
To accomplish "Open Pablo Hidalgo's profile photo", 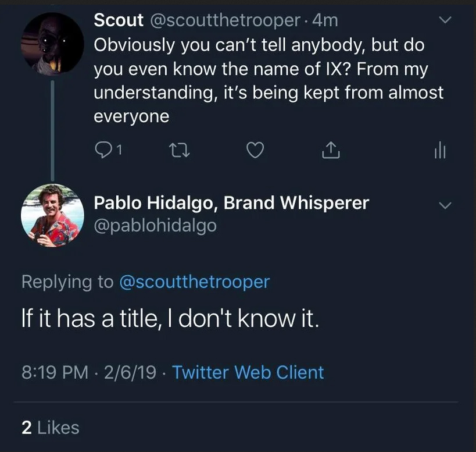I will 52,215.
